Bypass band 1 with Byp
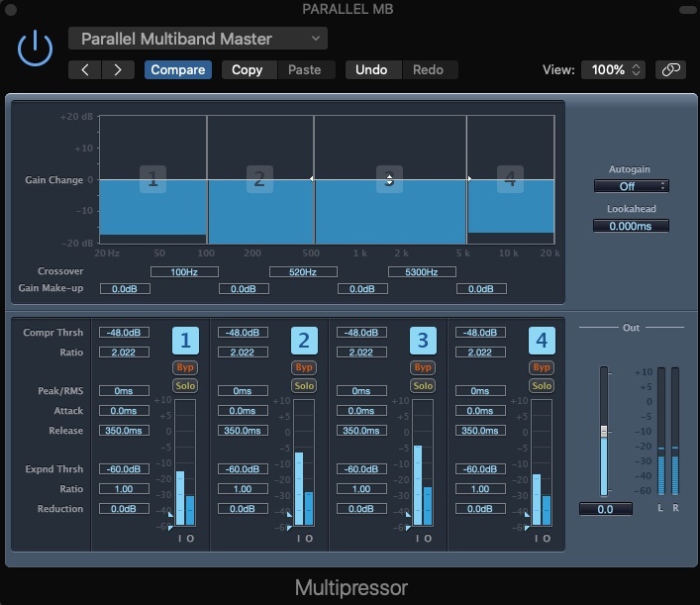The height and width of the screenshot is (605, 700). pyautogui.click(x=185, y=367)
